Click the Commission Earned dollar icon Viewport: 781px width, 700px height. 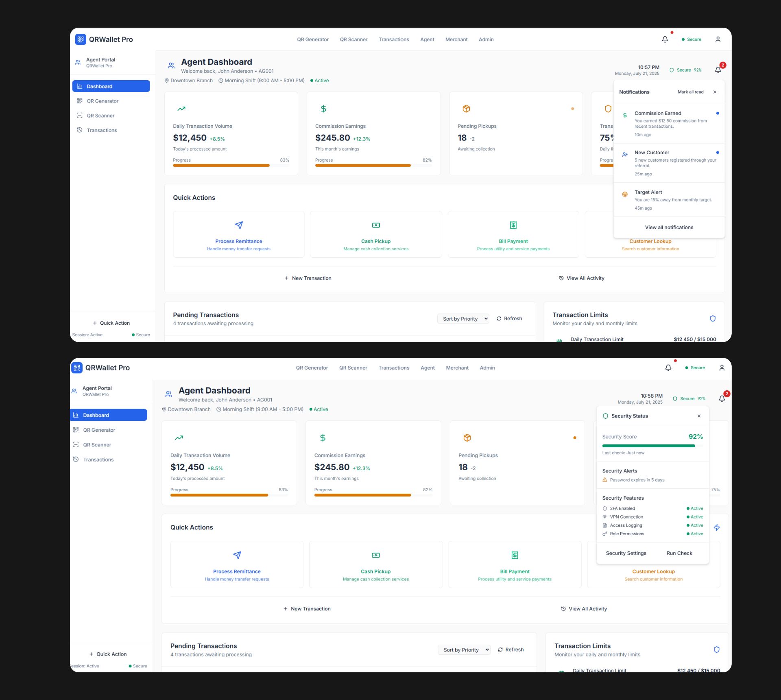[x=625, y=116]
